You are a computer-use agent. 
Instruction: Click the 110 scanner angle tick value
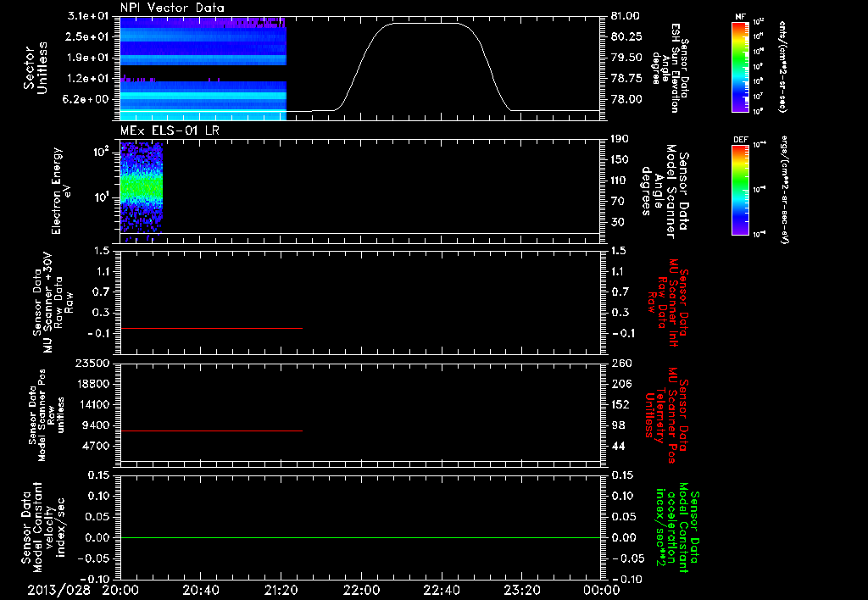[620, 181]
